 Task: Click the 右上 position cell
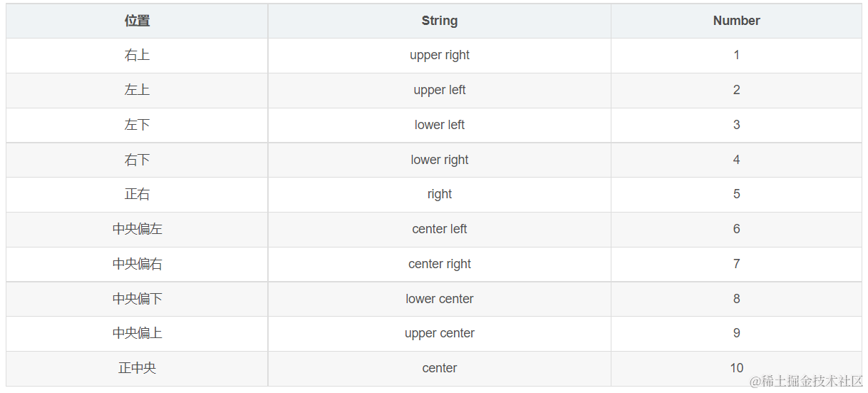(x=137, y=55)
